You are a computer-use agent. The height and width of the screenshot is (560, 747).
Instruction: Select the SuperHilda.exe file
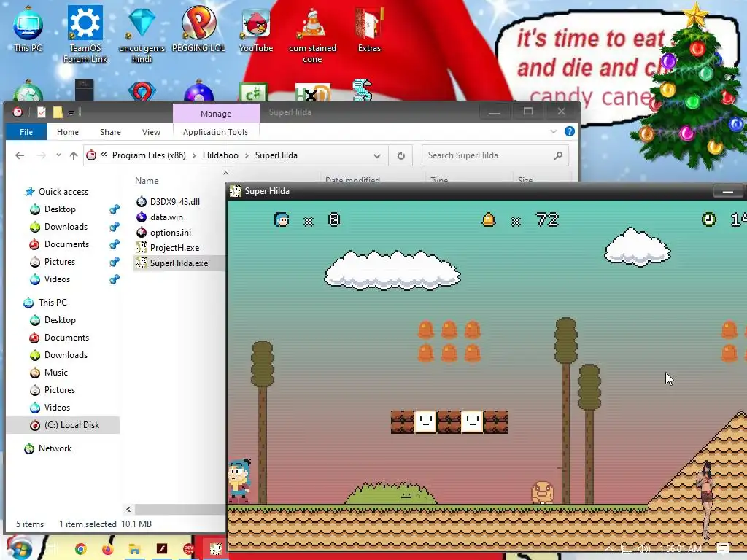(179, 262)
